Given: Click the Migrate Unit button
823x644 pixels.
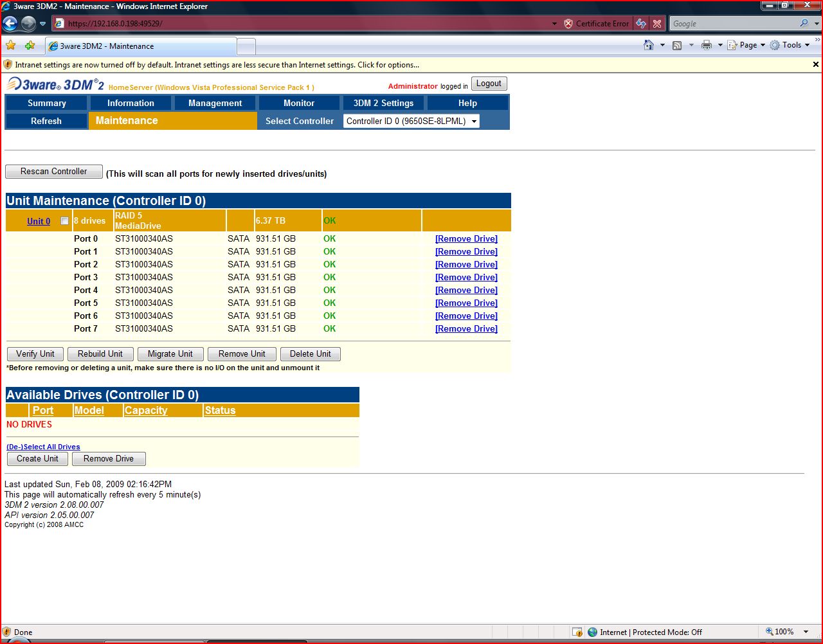Looking at the screenshot, I should point(170,354).
